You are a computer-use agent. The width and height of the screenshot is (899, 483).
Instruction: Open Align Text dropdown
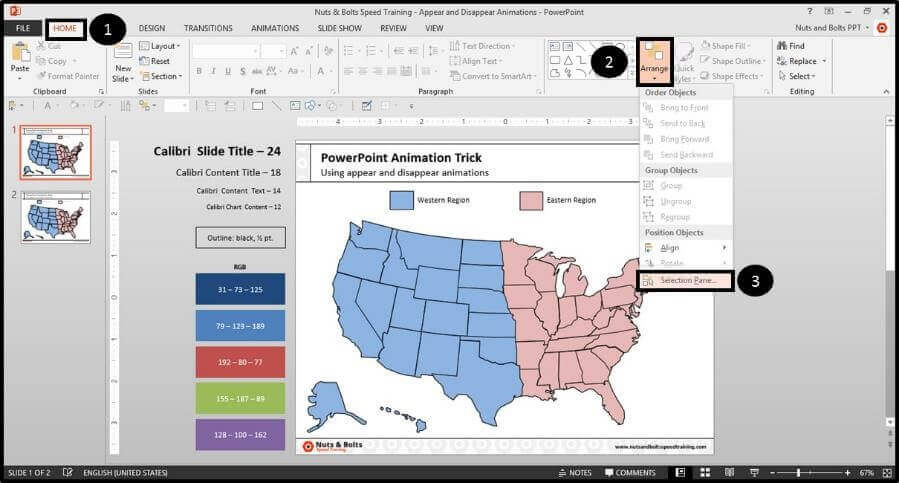[x=476, y=61]
